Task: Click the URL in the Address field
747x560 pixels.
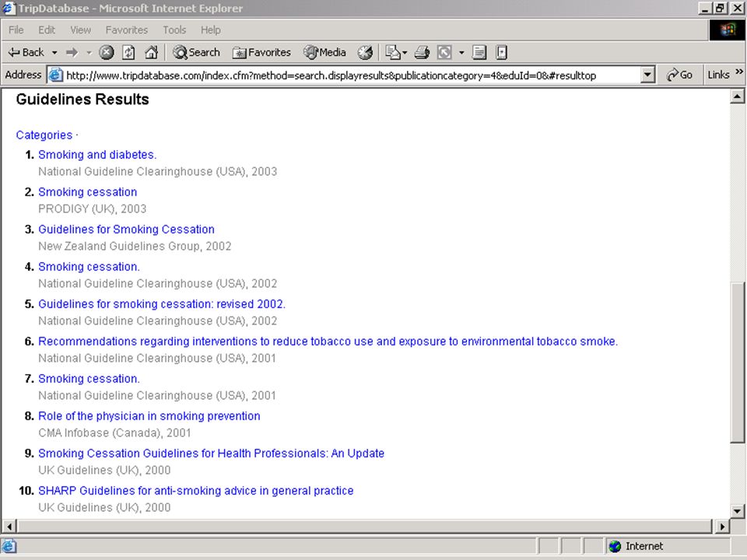Action: [331, 75]
